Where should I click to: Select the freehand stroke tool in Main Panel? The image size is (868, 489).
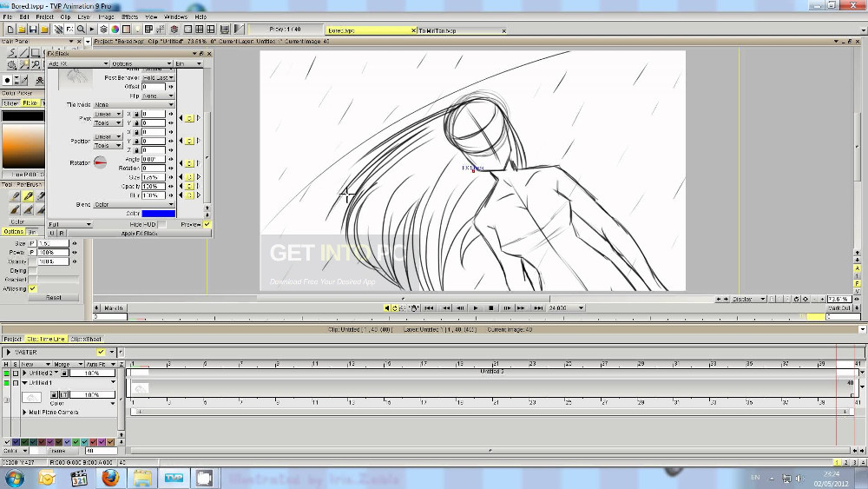click(11, 53)
